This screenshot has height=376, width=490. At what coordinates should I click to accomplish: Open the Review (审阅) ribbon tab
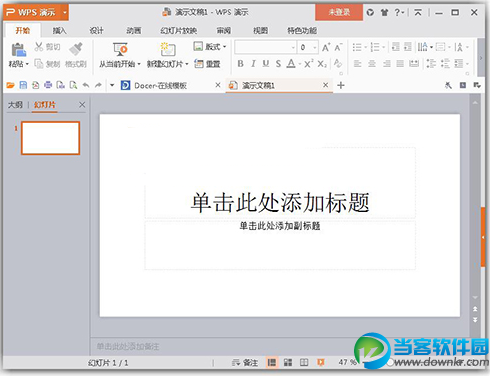(x=224, y=31)
